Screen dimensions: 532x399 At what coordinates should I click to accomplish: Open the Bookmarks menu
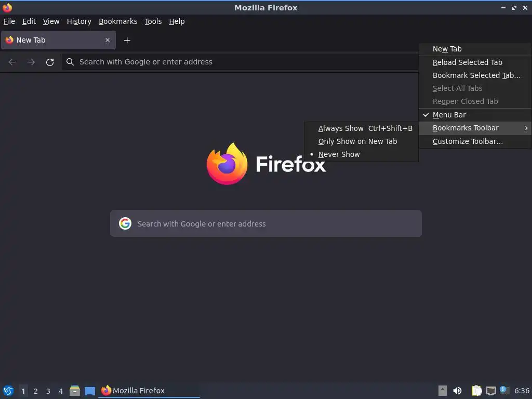point(118,21)
